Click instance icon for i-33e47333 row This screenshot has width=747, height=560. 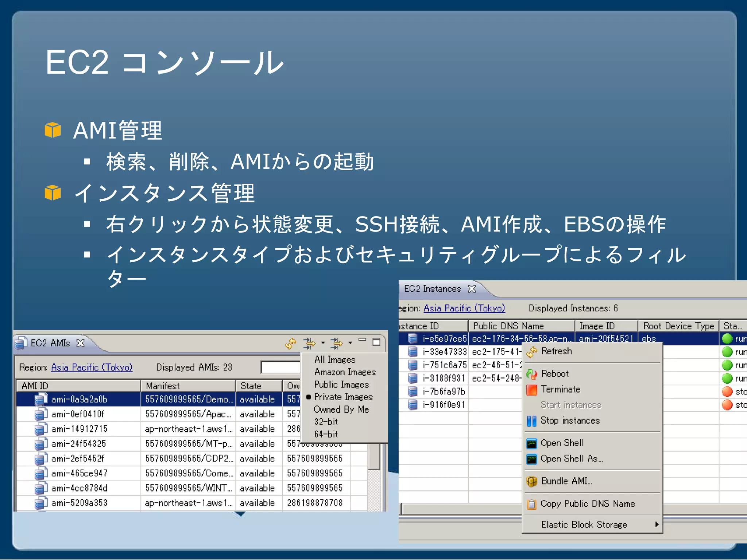[413, 352]
